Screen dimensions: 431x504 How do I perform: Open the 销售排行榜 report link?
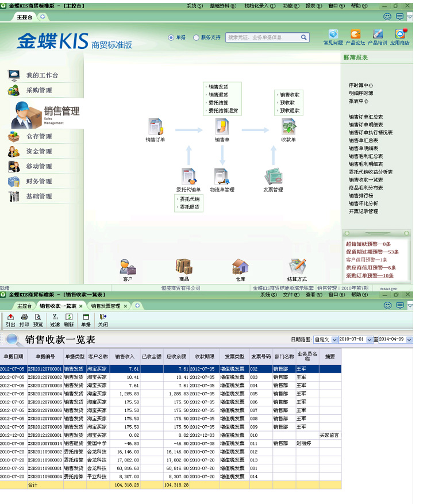tap(361, 195)
